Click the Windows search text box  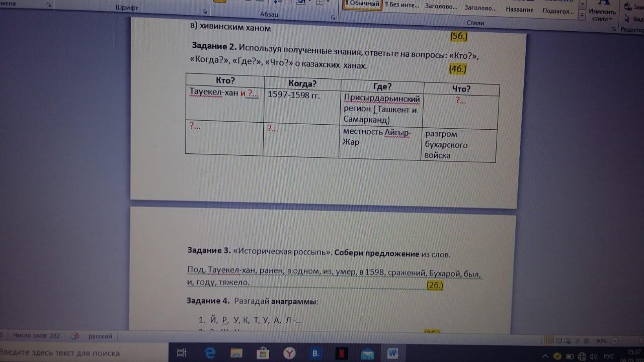(83, 352)
